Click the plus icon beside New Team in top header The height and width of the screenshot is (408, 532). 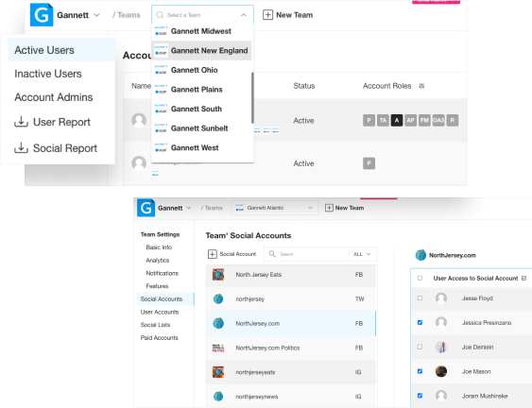tap(267, 15)
